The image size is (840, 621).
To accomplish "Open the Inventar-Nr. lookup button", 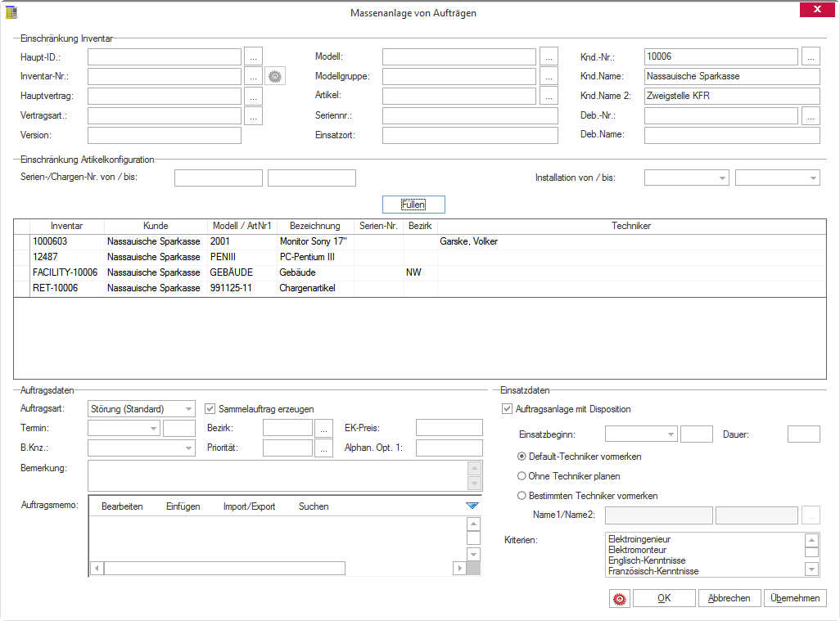I will (x=254, y=77).
